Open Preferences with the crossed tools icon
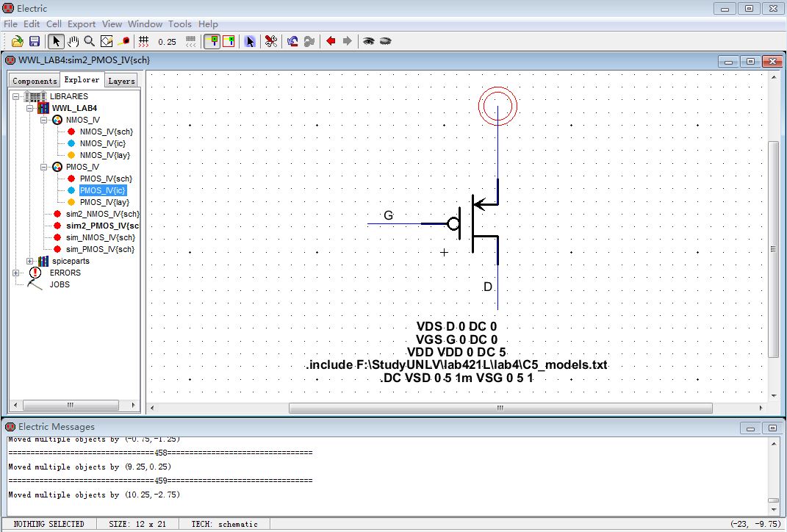 pos(271,41)
